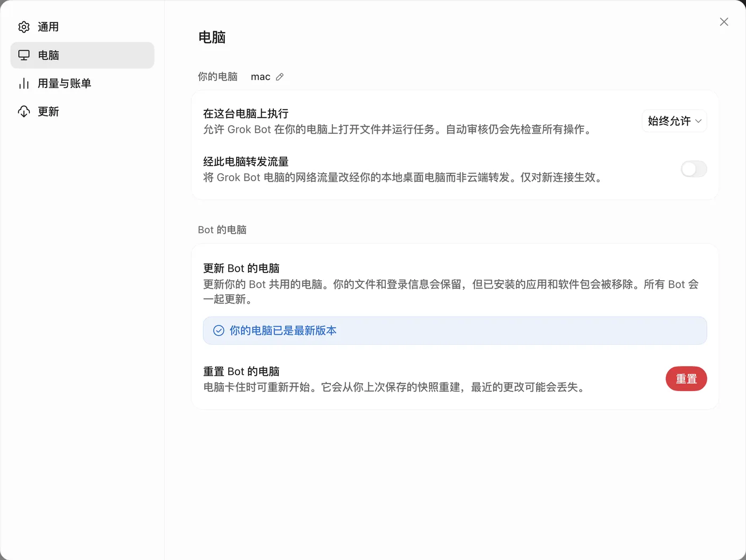
Task: Click the 重置 Bot 的电脑 heading
Action: point(241,371)
